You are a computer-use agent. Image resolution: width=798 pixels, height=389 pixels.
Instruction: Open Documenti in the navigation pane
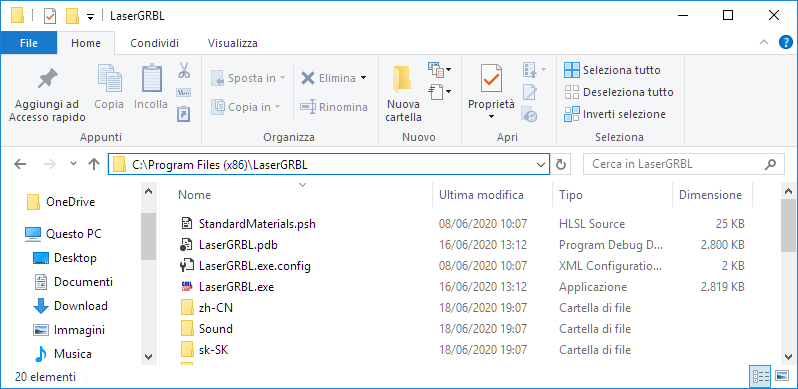(73, 282)
